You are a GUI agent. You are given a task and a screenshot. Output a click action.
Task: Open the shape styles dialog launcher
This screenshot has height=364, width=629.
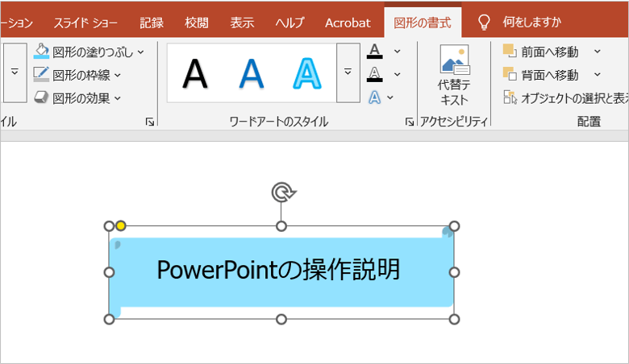coord(150,122)
